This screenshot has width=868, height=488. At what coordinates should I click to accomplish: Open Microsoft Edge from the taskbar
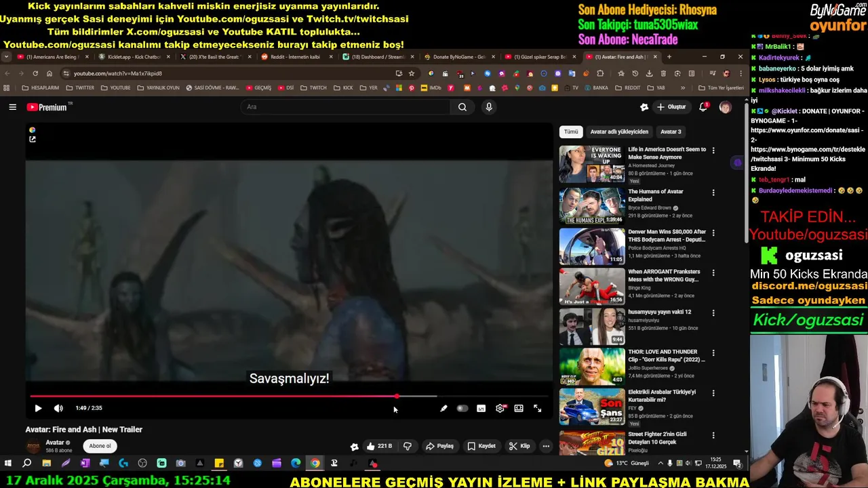[x=296, y=464]
